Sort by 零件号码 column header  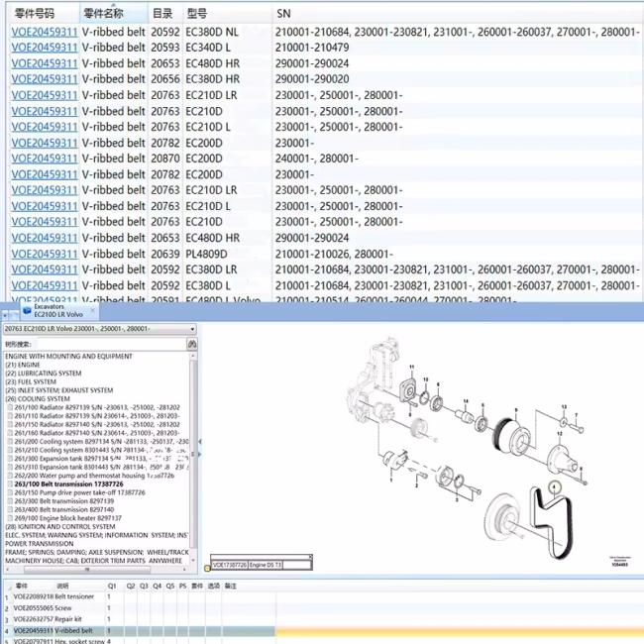tap(35, 14)
